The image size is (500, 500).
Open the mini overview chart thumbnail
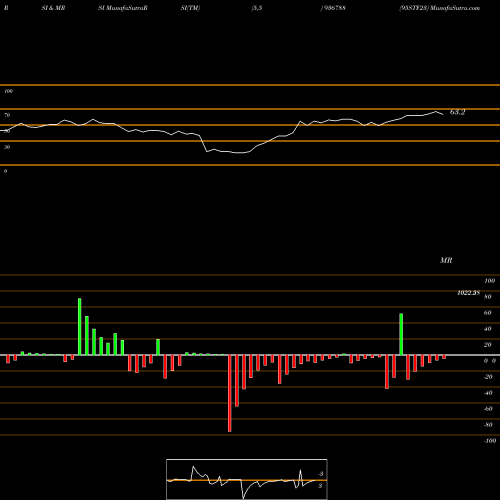click(247, 479)
